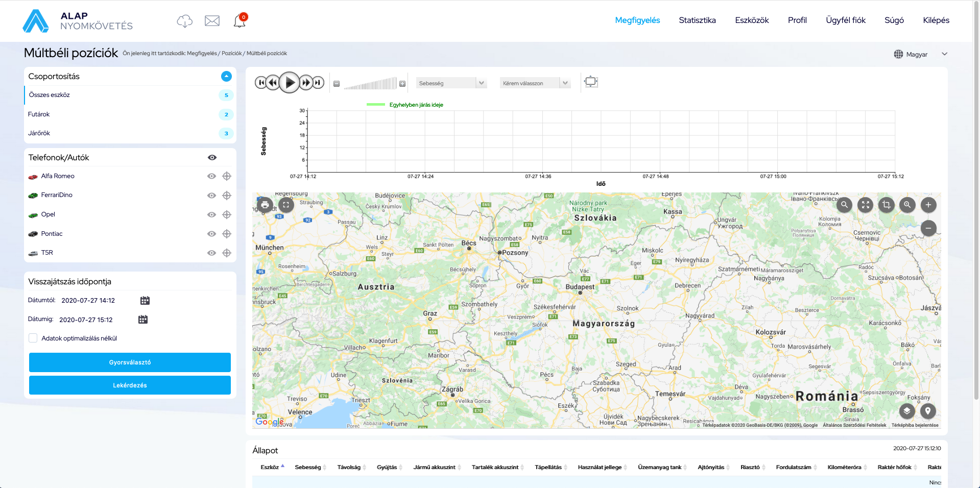Screen dimensions: 980x488
Task: Open the Sebesség dropdown
Action: 451,83
